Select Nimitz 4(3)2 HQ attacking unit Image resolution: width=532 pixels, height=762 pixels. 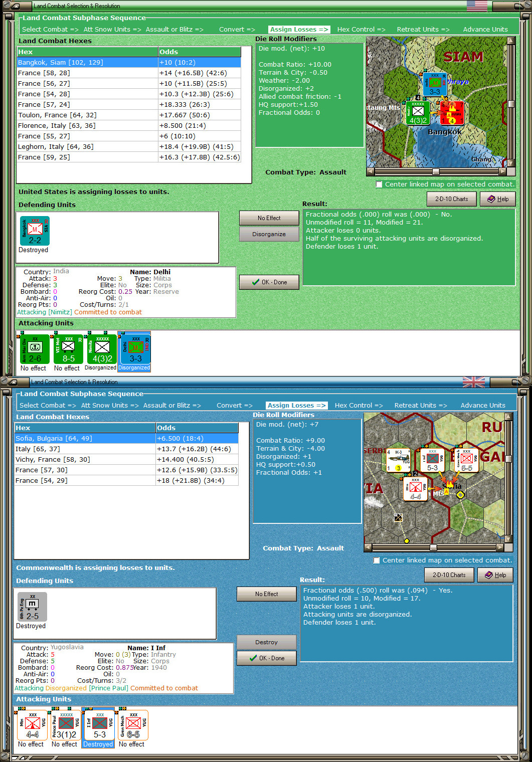click(x=102, y=349)
